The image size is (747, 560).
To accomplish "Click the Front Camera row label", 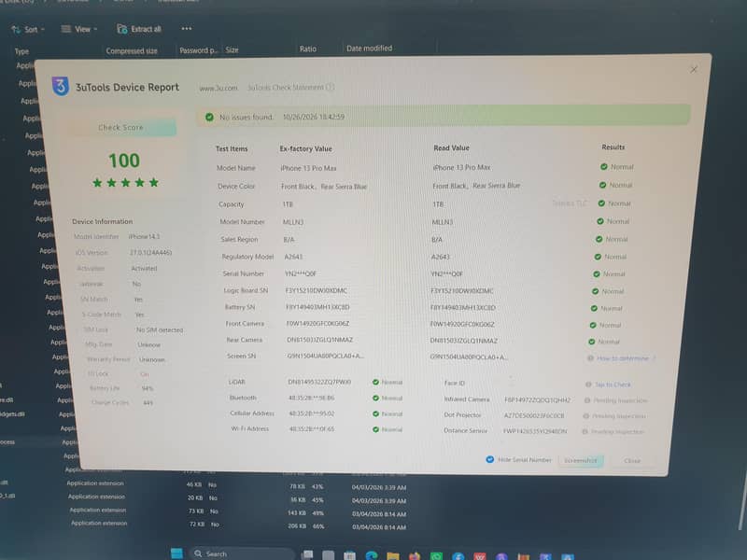I will [x=245, y=323].
